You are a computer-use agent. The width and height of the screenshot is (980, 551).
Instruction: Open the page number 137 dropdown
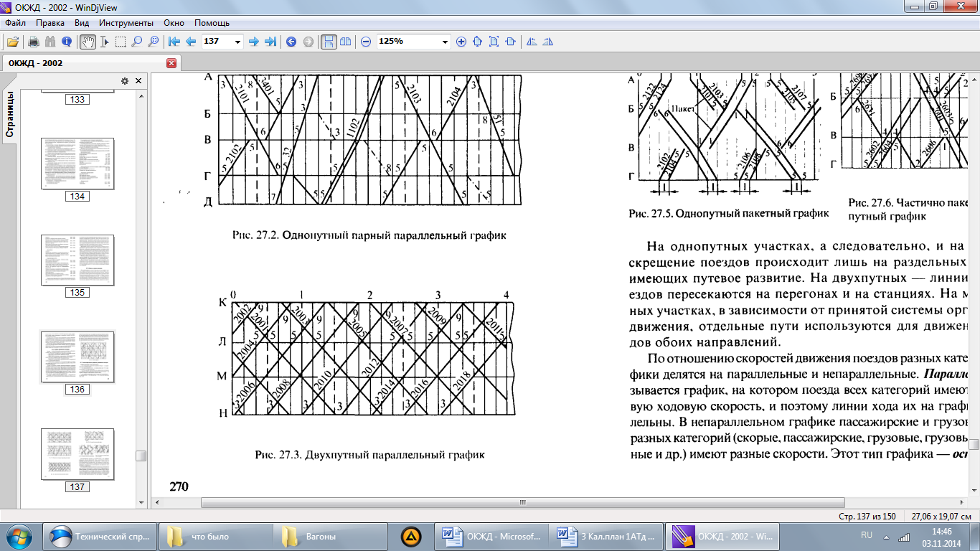[238, 42]
